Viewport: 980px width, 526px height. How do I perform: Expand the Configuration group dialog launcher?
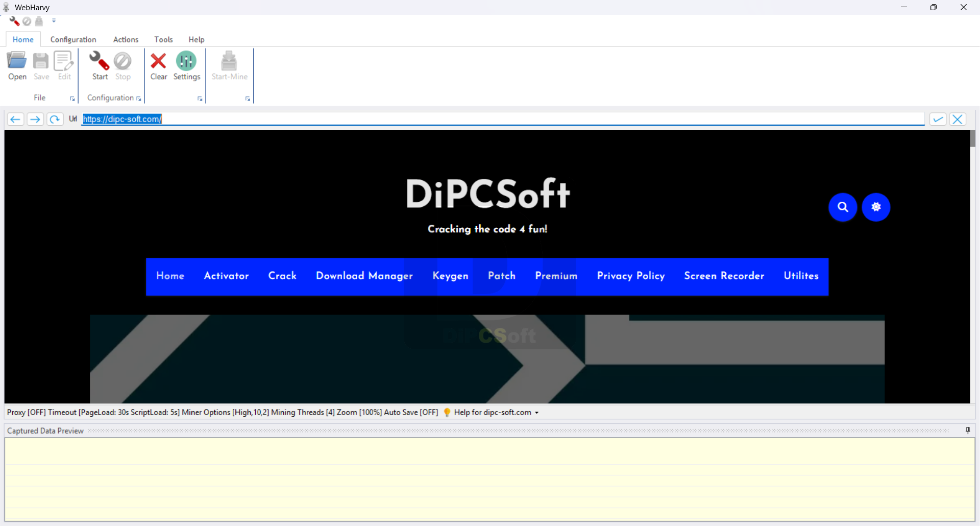pyautogui.click(x=139, y=99)
